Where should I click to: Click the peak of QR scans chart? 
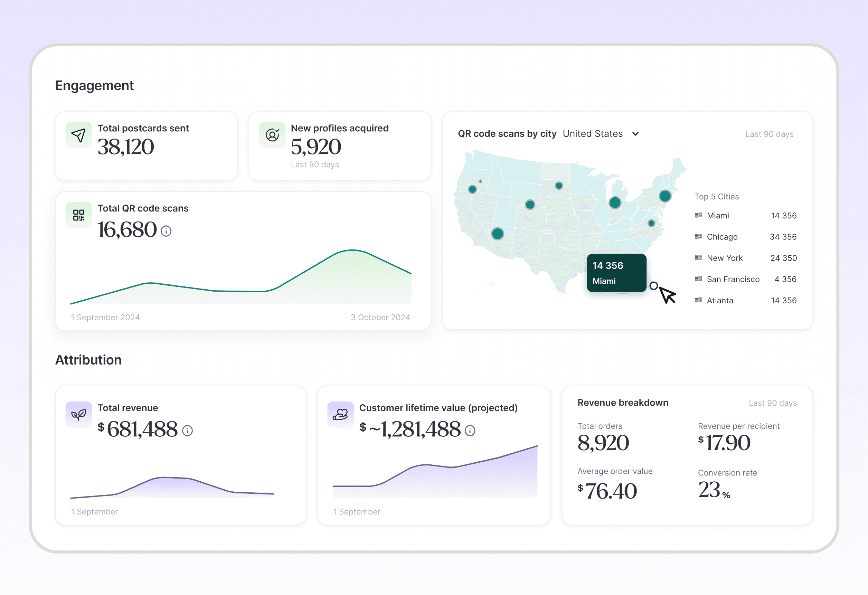tap(352, 251)
